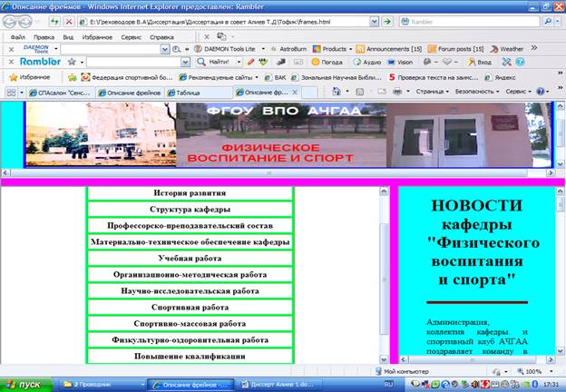The width and height of the screenshot is (566, 392).
Task: Click the browser Forward arrow button
Action: point(25,22)
